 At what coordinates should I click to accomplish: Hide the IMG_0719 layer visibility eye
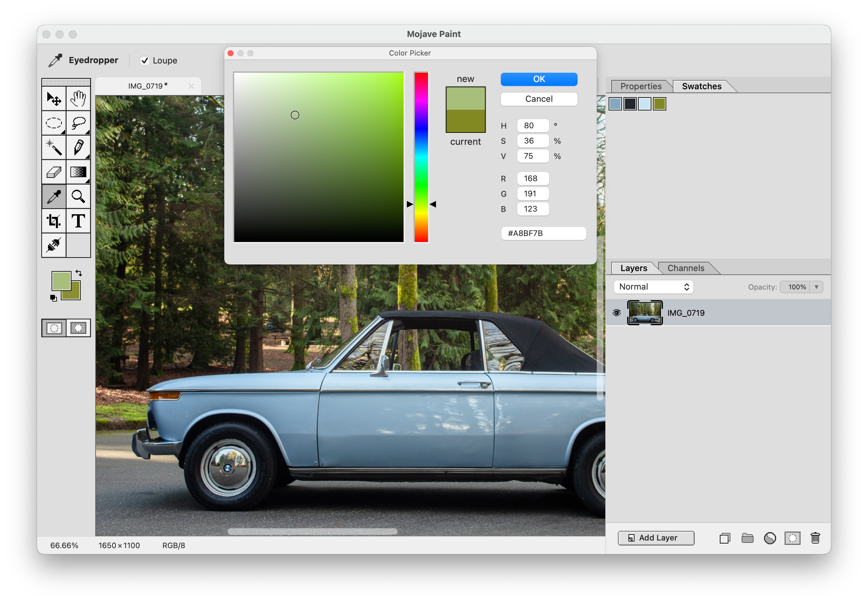[x=617, y=313]
